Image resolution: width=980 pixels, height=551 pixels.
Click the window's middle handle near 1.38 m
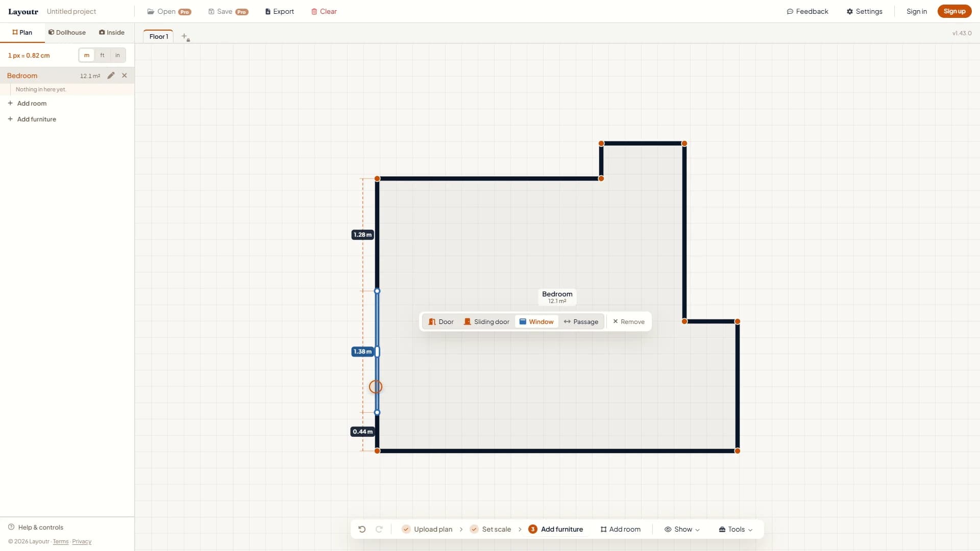point(377,352)
